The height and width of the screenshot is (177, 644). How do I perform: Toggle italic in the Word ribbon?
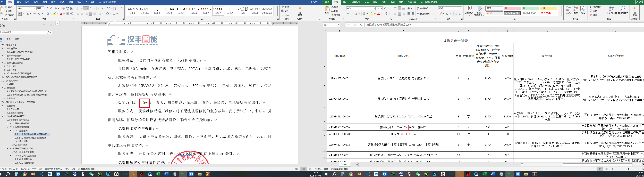click(24, 14)
